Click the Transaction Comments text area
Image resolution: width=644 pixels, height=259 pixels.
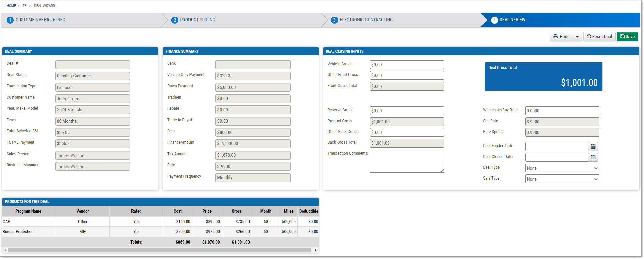click(x=407, y=161)
